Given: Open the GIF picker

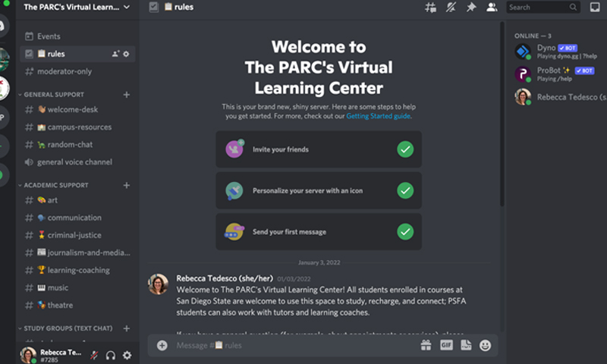Looking at the screenshot, I should pos(446,345).
